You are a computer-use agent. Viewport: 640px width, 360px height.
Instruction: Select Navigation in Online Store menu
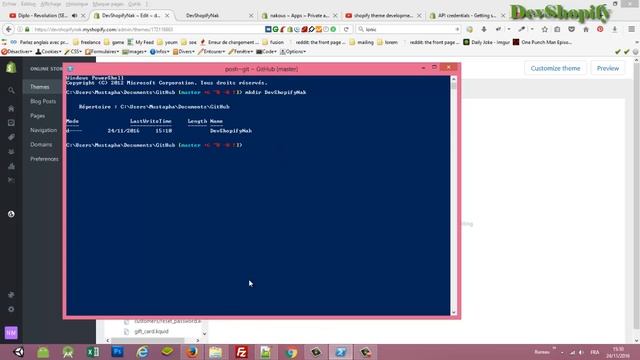pyautogui.click(x=44, y=130)
